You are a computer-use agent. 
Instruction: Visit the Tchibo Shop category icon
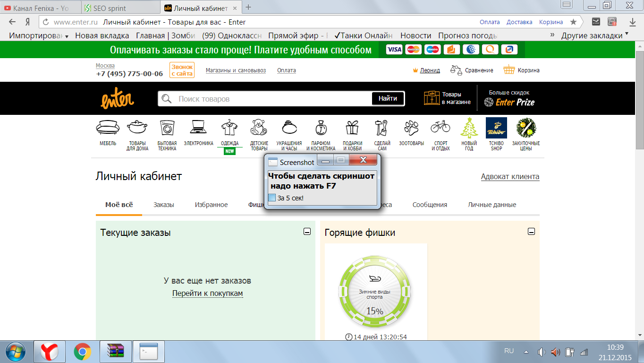pos(496,128)
